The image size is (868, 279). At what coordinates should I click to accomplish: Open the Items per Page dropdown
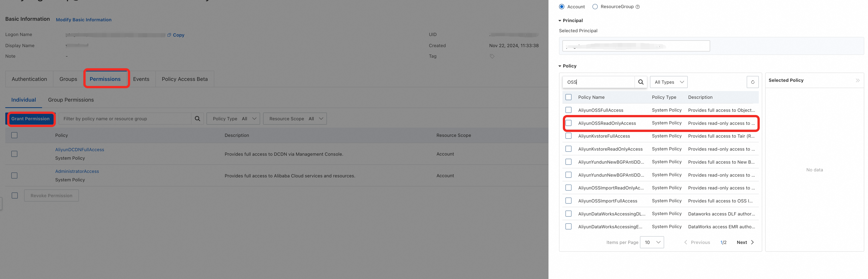click(652, 242)
